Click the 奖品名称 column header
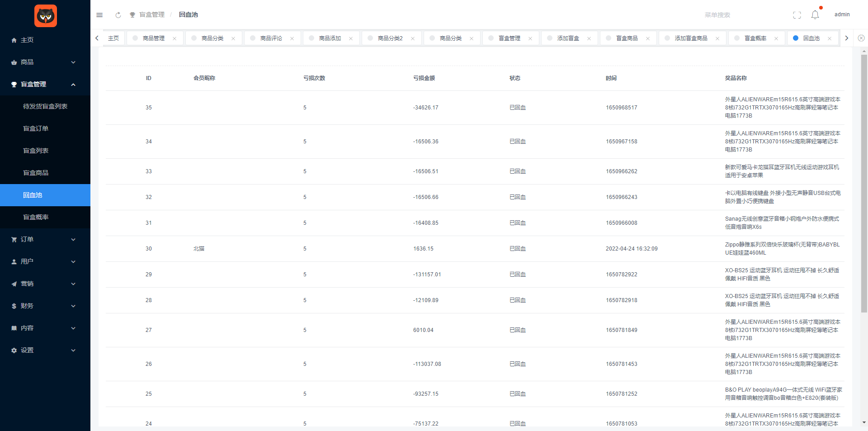The image size is (868, 431). (x=736, y=78)
